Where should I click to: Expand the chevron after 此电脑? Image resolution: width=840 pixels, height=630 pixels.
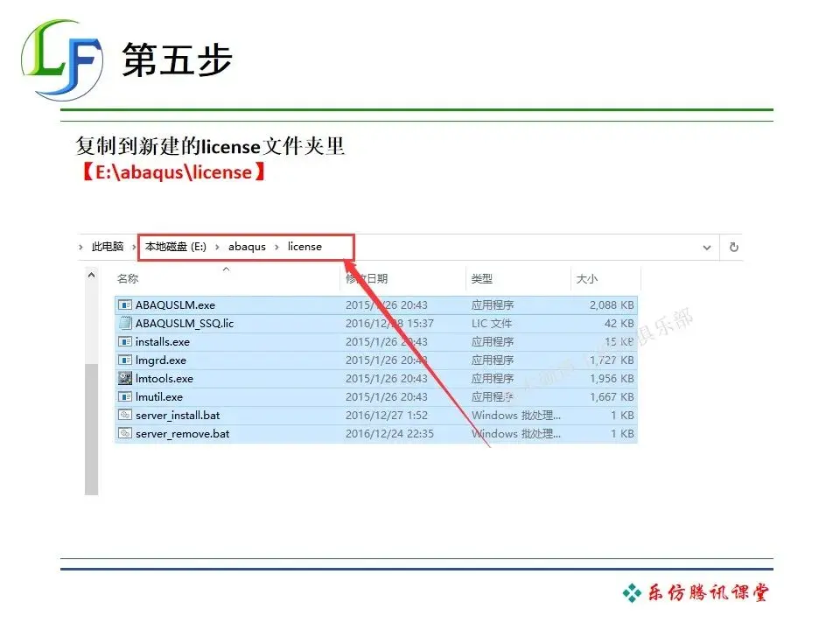click(x=134, y=247)
